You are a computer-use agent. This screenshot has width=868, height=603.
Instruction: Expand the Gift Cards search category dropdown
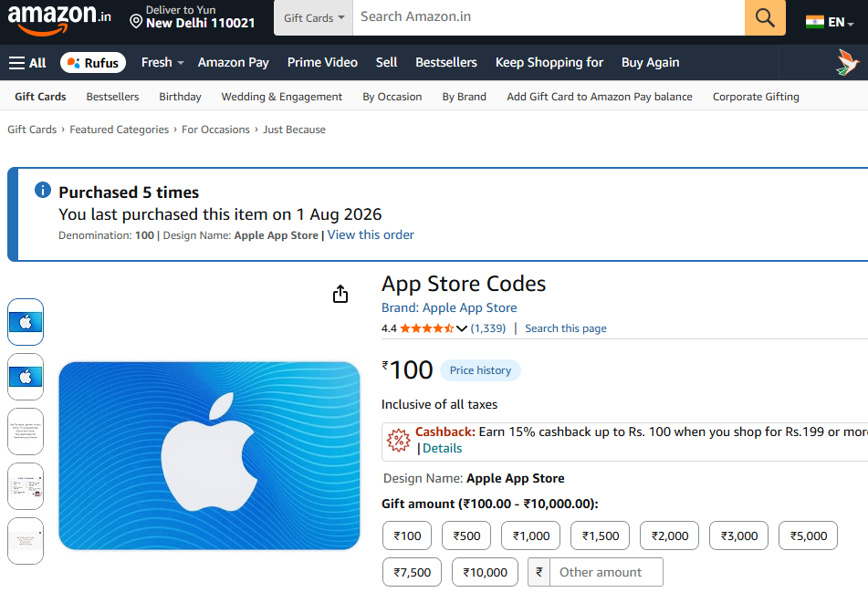click(313, 17)
